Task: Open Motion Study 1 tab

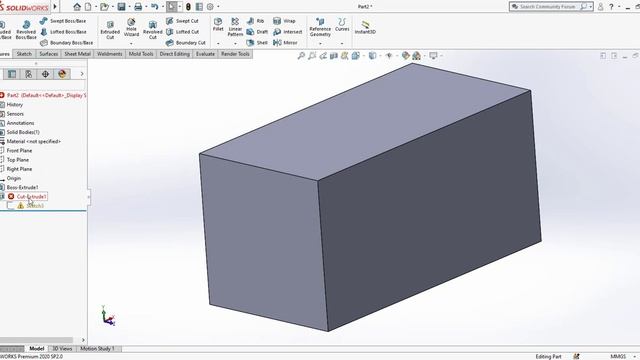Action: pos(97,349)
